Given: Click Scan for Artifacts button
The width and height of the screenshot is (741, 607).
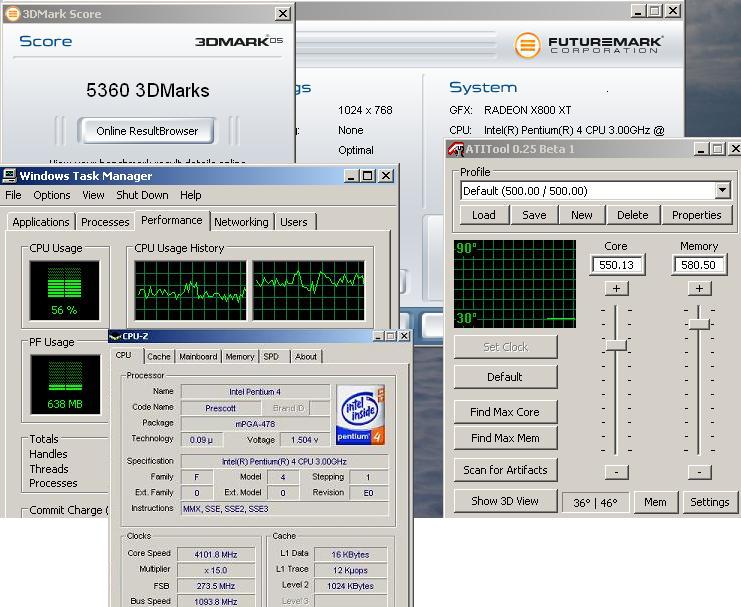Looking at the screenshot, I should (505, 470).
